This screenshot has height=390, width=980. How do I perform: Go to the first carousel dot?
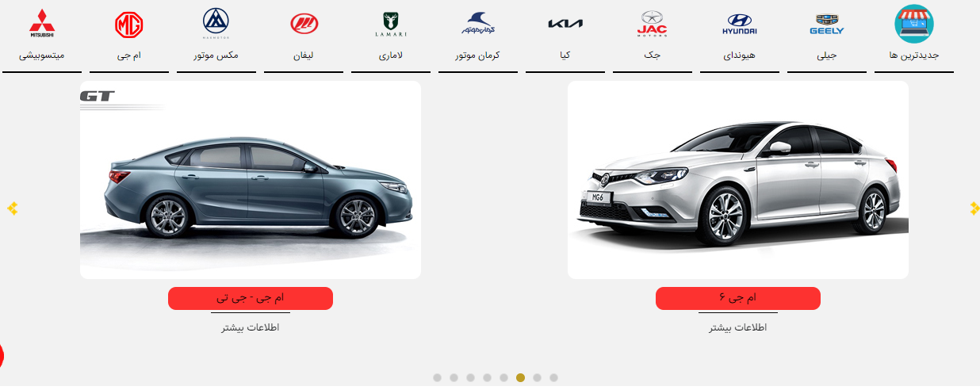(x=437, y=377)
